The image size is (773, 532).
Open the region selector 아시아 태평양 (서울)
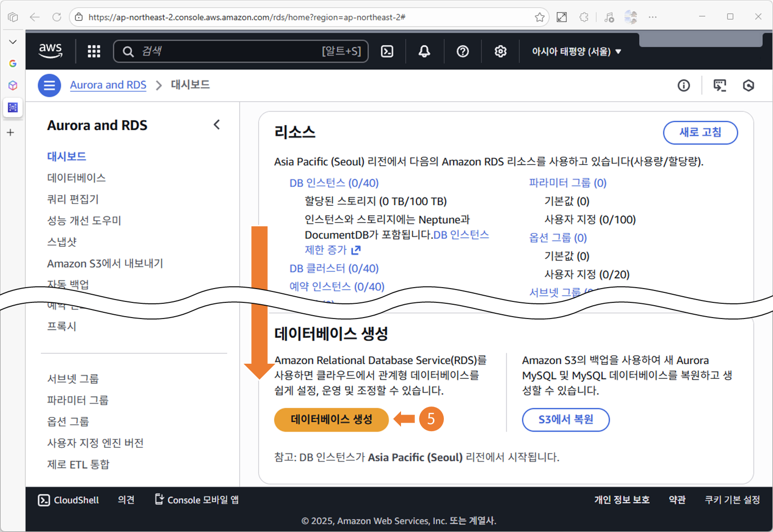coord(577,51)
